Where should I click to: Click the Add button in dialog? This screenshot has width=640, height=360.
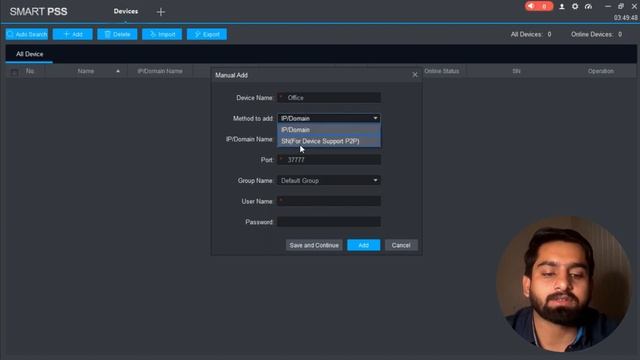(x=364, y=245)
